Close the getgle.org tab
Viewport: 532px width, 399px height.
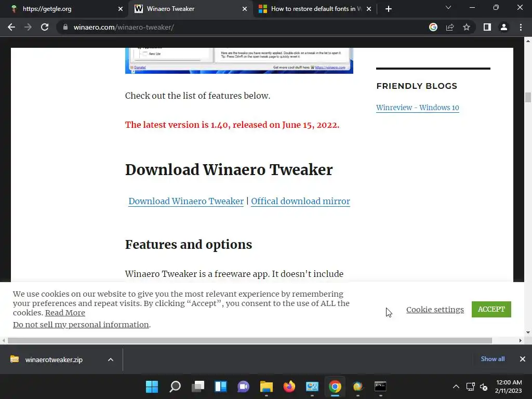pos(121,9)
